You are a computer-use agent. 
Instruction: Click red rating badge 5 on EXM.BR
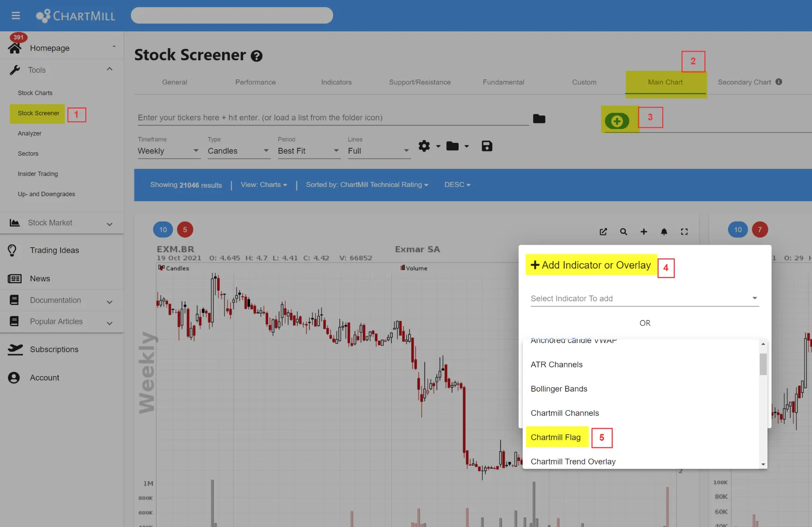[185, 230]
